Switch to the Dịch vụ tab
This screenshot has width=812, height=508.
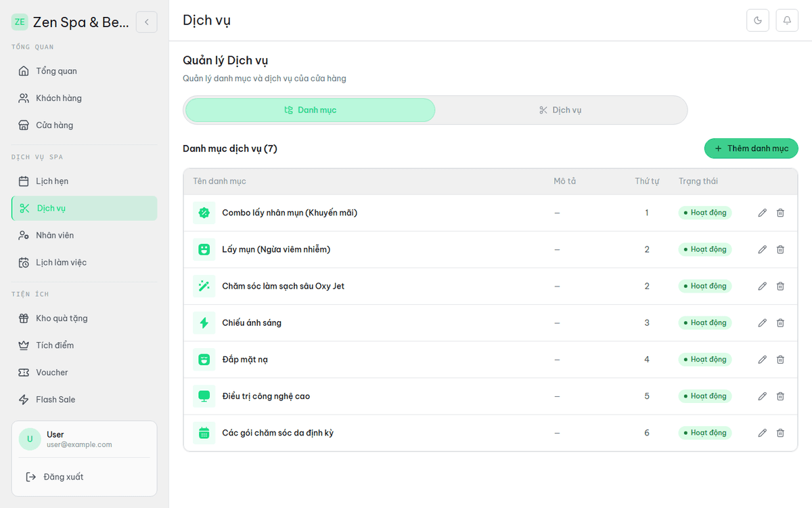point(560,110)
